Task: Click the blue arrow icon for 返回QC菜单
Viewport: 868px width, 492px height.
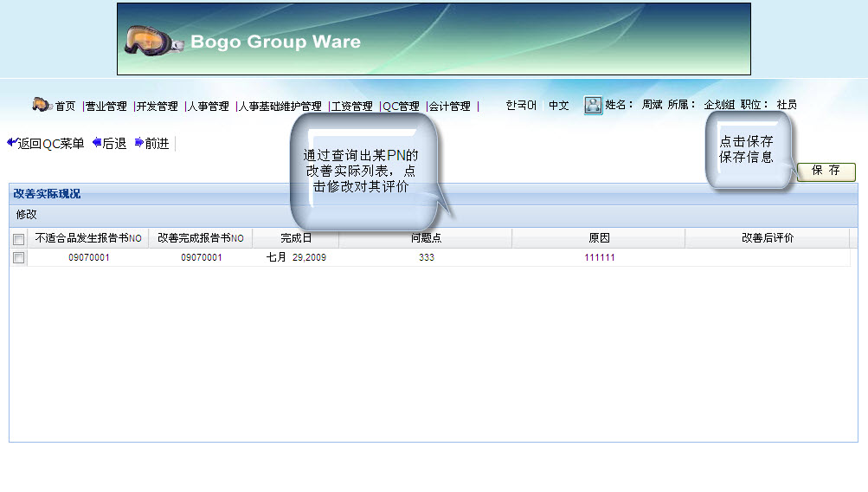Action: [11, 143]
